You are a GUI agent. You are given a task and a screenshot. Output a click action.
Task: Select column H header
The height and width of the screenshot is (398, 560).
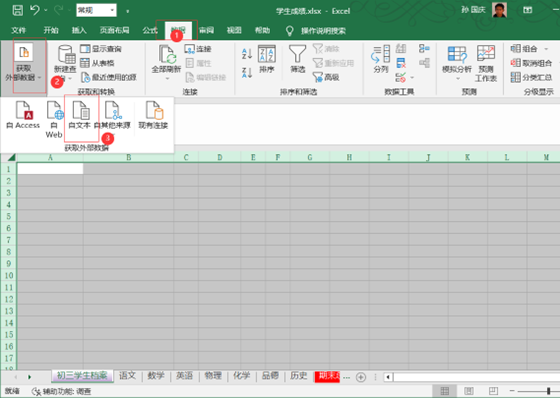[x=349, y=157]
